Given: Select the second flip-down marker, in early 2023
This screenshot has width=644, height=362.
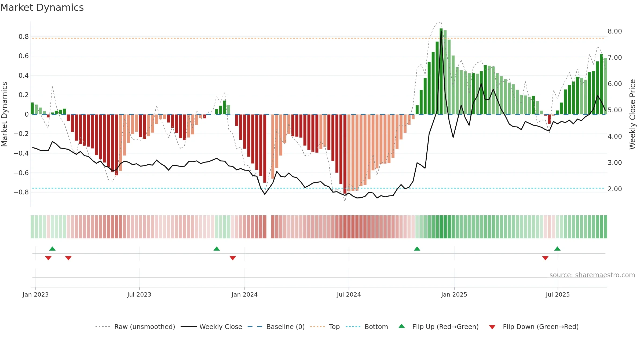Looking at the screenshot, I should point(68,258).
